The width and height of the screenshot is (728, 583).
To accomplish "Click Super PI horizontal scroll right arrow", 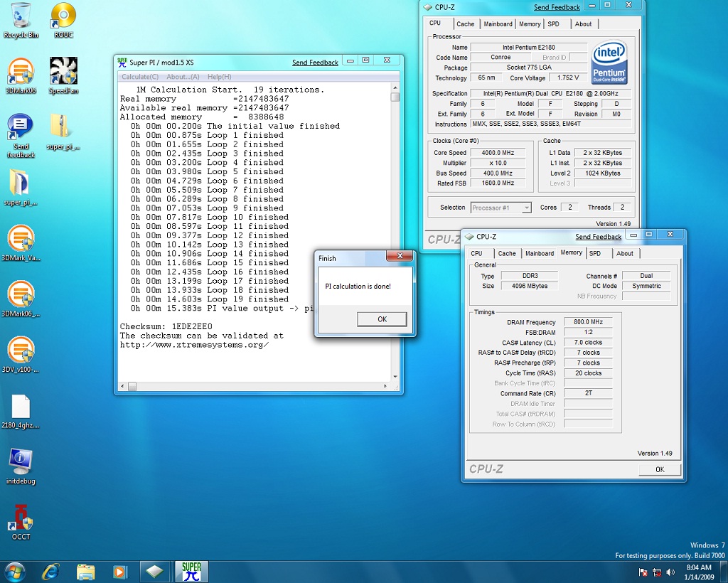I will 385,386.
